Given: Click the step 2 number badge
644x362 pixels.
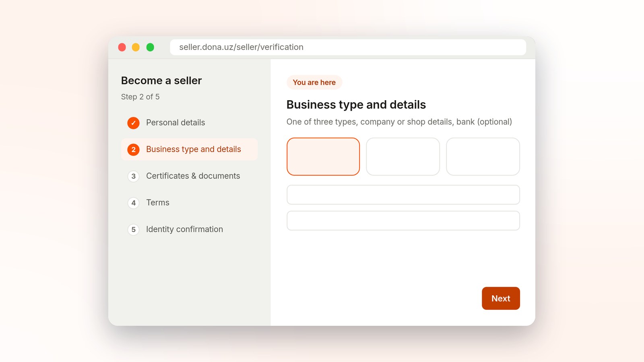Looking at the screenshot, I should pyautogui.click(x=133, y=150).
